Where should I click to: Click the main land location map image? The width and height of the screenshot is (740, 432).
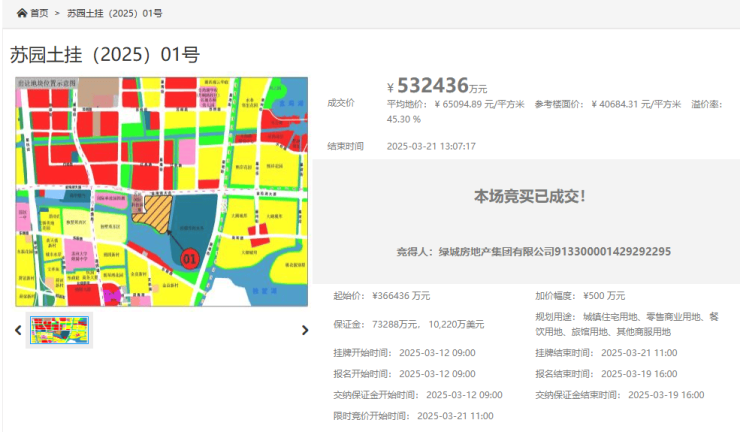[x=161, y=191]
